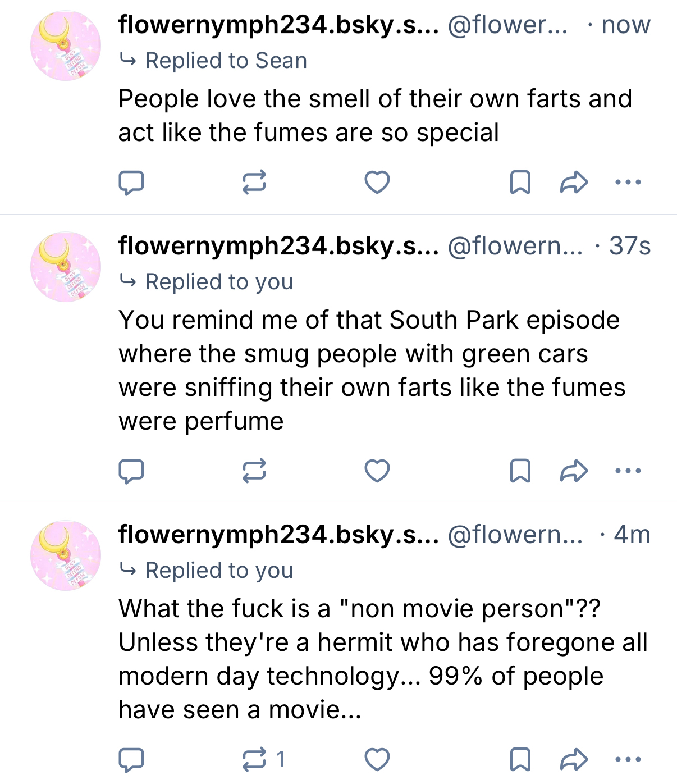Open more options on "non movie person" post
This screenshot has height=784, width=677.
coord(628,760)
